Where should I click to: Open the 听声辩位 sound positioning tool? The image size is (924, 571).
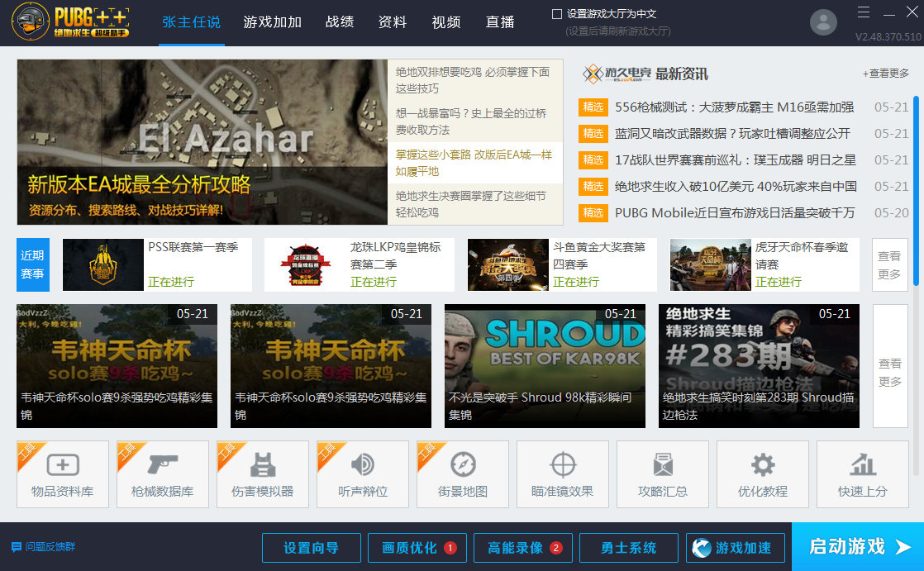[x=363, y=474]
